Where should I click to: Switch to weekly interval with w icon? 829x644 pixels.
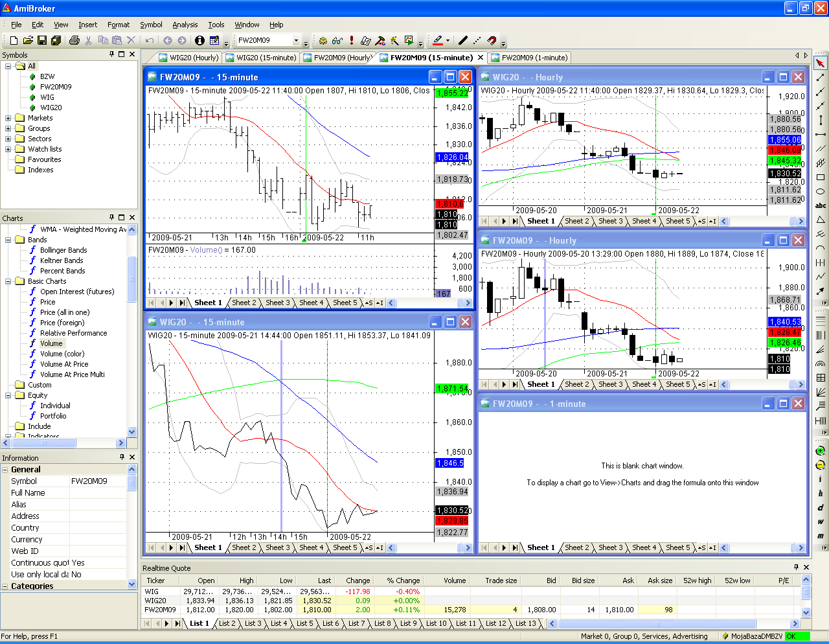[820, 522]
